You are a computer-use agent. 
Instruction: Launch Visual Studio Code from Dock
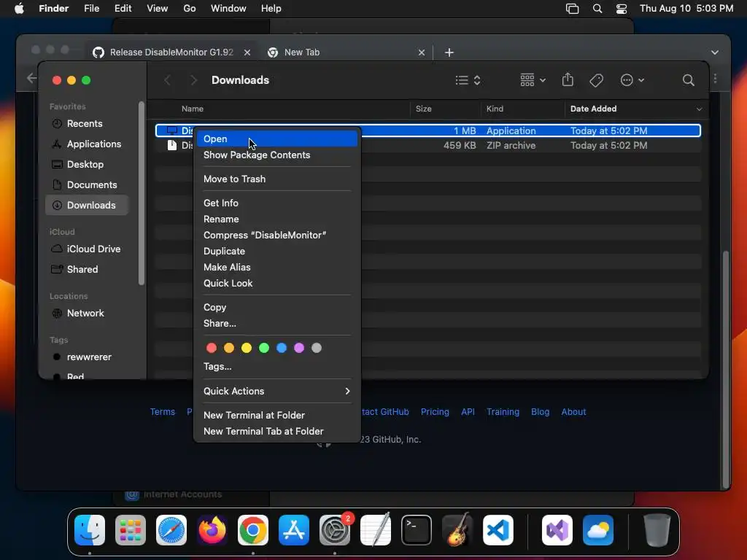498,530
